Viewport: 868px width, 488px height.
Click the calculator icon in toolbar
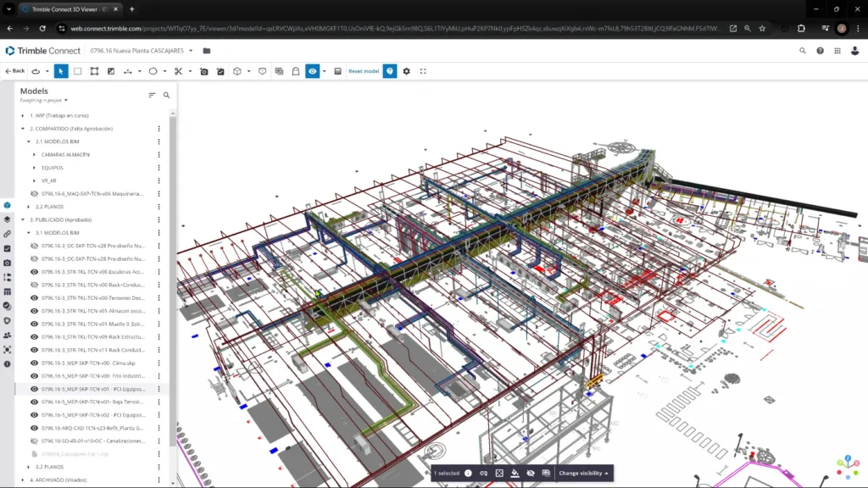pos(337,71)
